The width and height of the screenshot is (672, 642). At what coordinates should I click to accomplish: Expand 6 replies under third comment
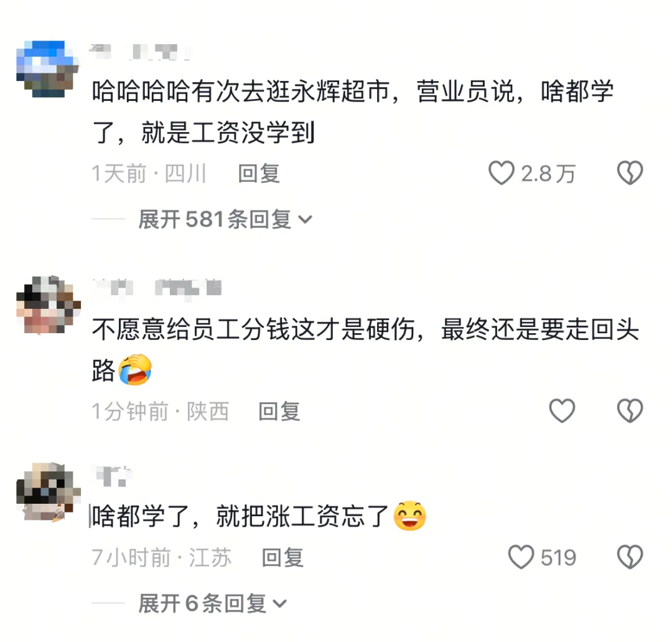click(x=212, y=604)
